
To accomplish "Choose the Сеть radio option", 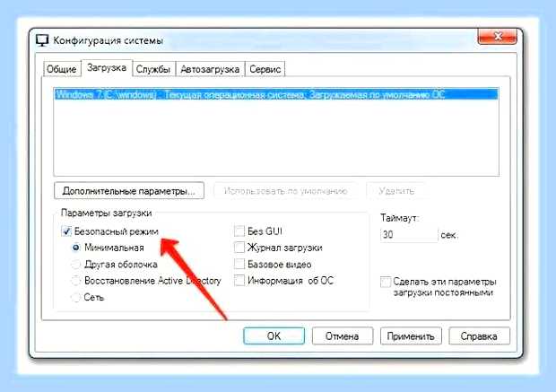I will click(x=76, y=297).
